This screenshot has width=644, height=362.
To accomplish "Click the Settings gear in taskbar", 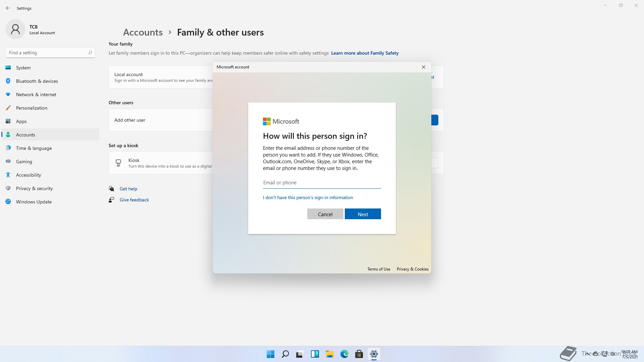I will pyautogui.click(x=374, y=354).
